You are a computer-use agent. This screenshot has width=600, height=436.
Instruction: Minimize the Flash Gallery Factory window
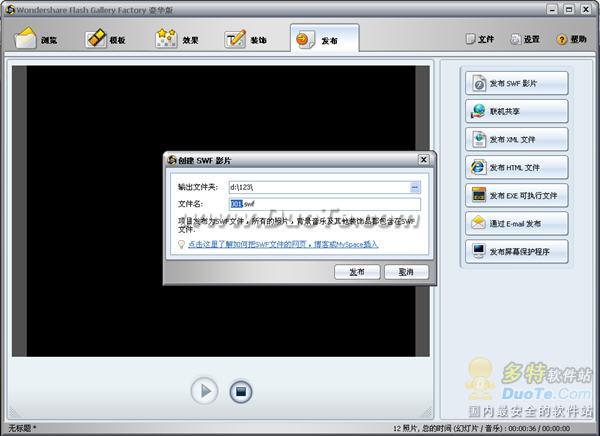click(552, 10)
